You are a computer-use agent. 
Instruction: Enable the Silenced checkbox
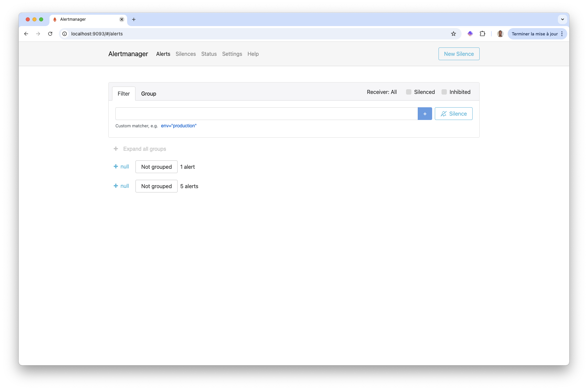point(409,92)
